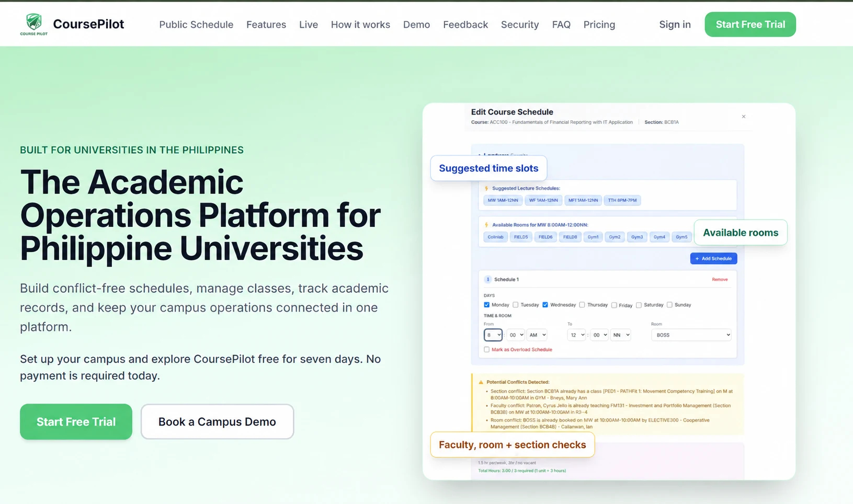This screenshot has width=853, height=504.
Task: Close the Edit Course Schedule dialog
Action: [744, 117]
